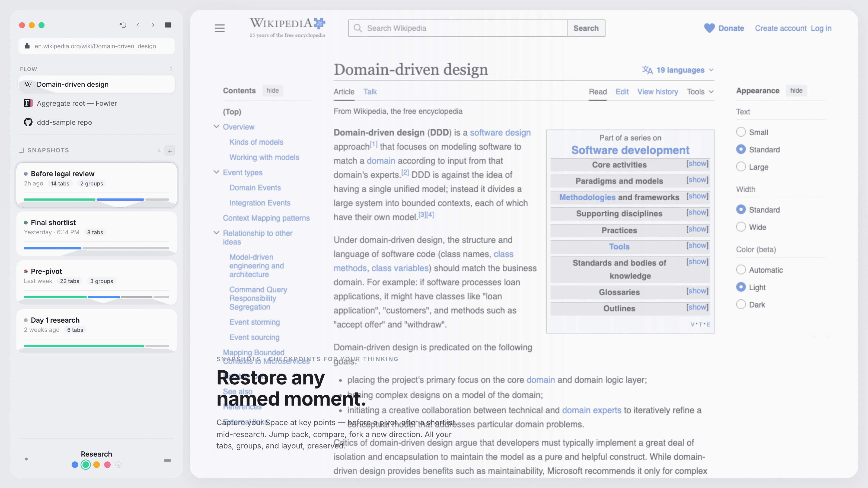Click the GitHub icon for ddd-sample repo
This screenshot has height=488, width=868.
[28, 122]
